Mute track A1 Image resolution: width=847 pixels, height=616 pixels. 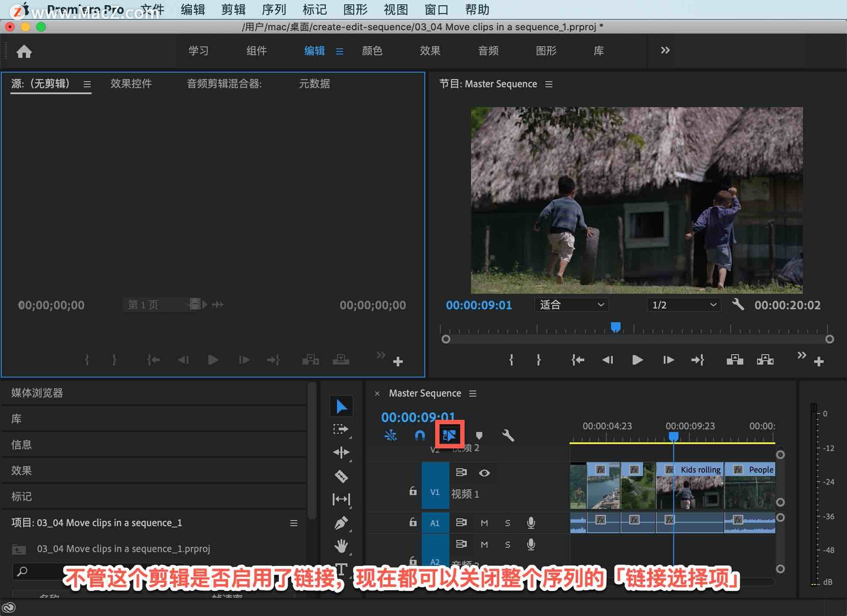coord(484,523)
